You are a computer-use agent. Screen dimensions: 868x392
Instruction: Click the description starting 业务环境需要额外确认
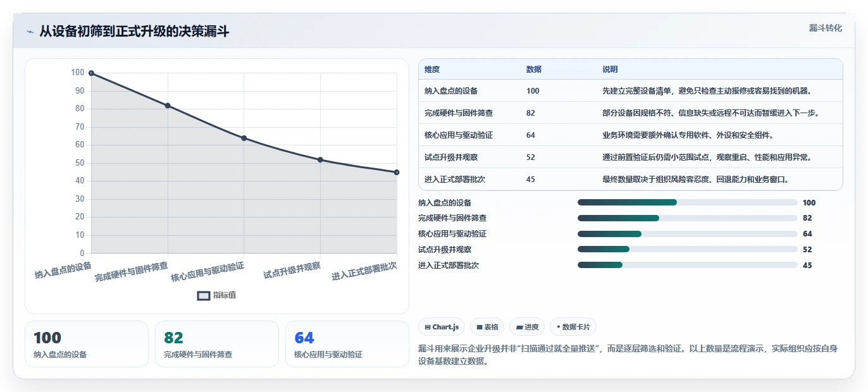point(688,135)
